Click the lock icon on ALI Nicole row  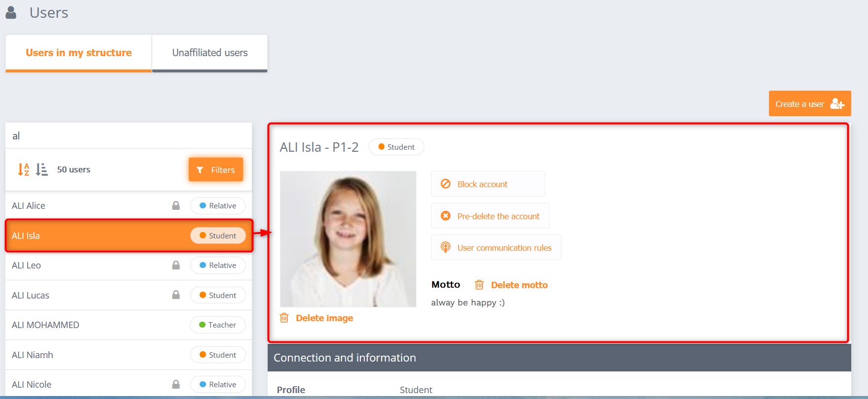(176, 384)
